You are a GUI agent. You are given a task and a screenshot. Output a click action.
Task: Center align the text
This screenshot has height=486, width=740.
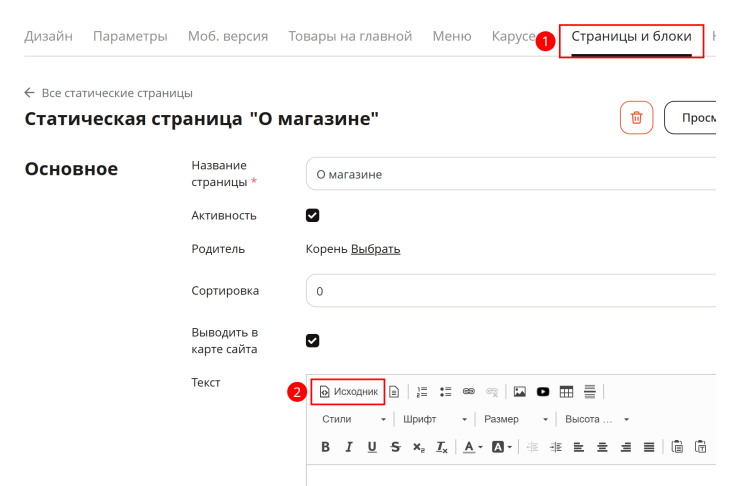[602, 447]
